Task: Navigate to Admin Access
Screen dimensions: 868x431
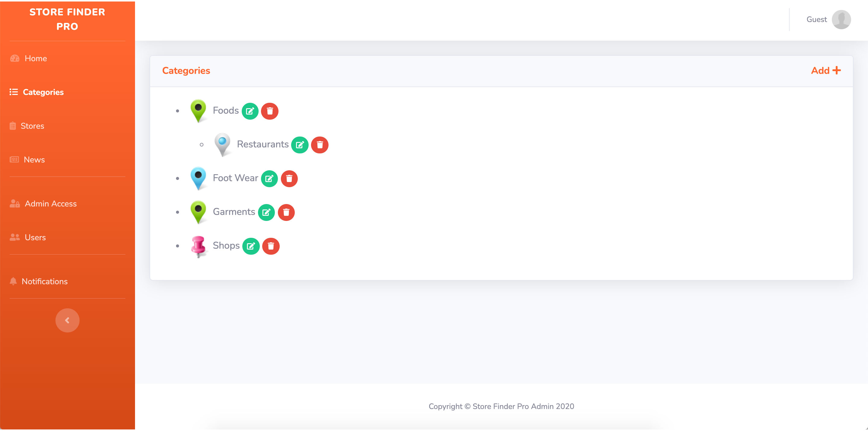Action: 51,203
